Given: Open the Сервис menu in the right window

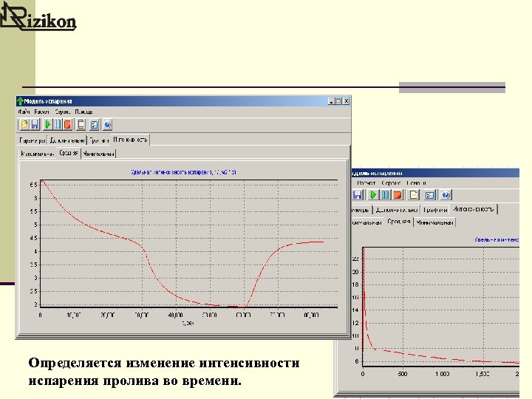Looking at the screenshot, I should [x=391, y=183].
